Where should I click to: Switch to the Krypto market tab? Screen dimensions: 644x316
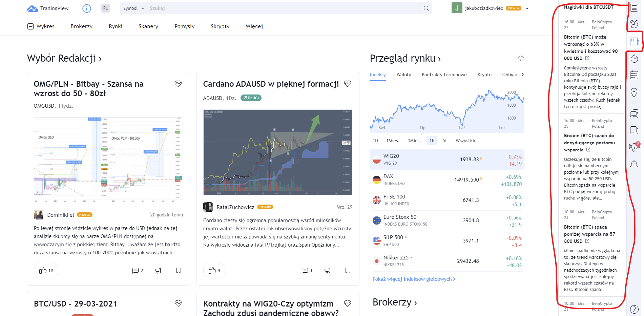point(484,75)
